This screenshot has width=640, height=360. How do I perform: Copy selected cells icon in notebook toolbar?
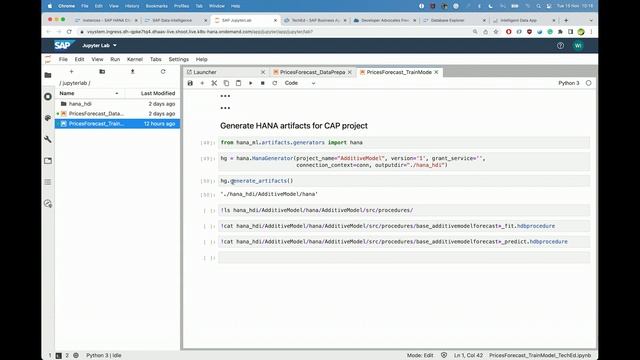[226, 83]
